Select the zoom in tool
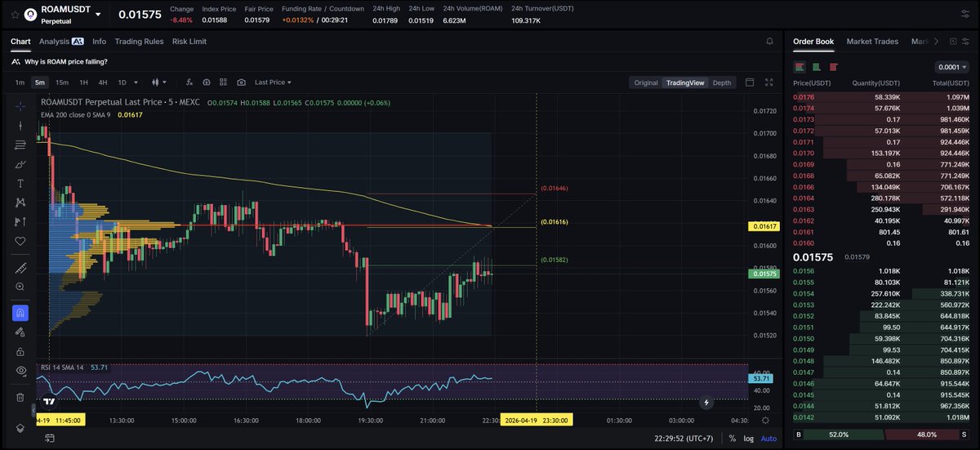This screenshot has height=450, width=980. [x=20, y=287]
